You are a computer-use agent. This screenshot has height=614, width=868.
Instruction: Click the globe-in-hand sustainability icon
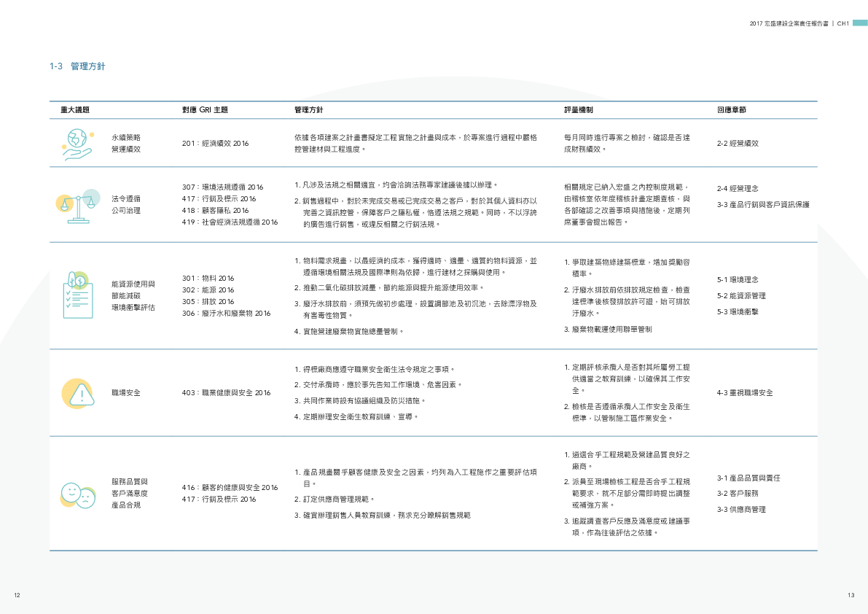(x=77, y=143)
